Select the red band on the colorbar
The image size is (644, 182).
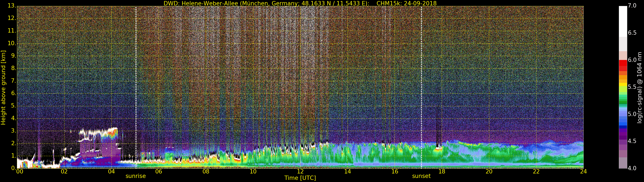click(x=623, y=65)
